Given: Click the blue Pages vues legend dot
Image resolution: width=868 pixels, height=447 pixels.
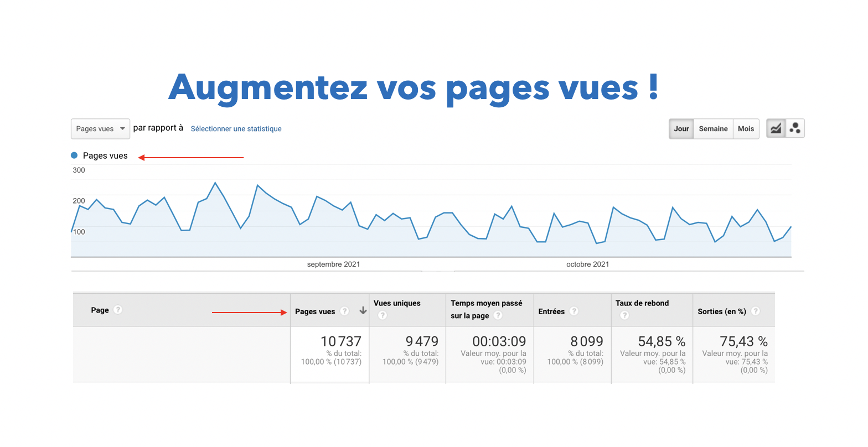Looking at the screenshot, I should 74,155.
